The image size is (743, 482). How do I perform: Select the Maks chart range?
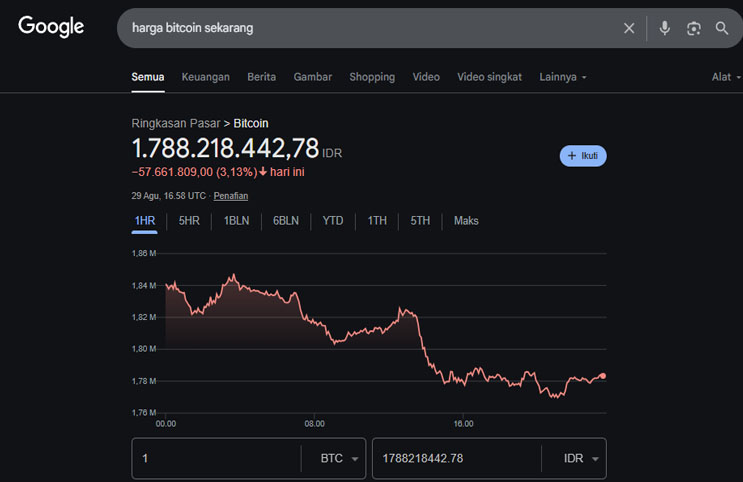466,221
